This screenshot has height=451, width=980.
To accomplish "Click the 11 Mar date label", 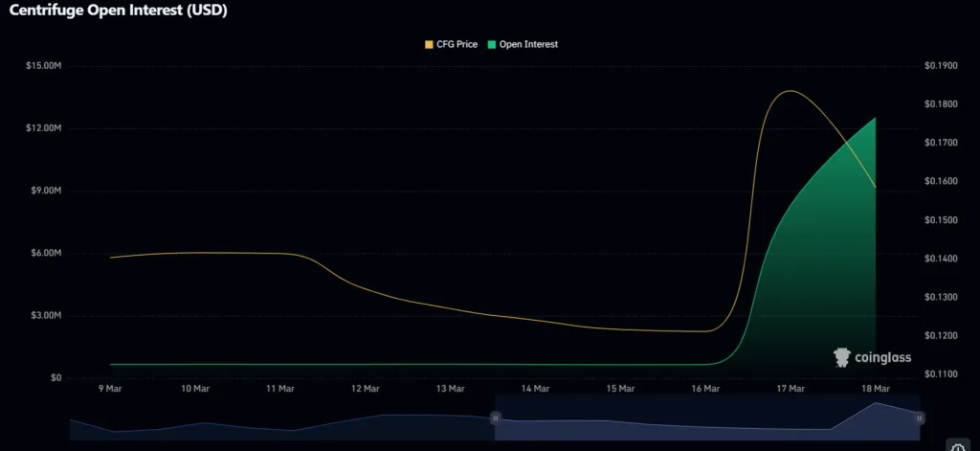I will pyautogui.click(x=280, y=389).
